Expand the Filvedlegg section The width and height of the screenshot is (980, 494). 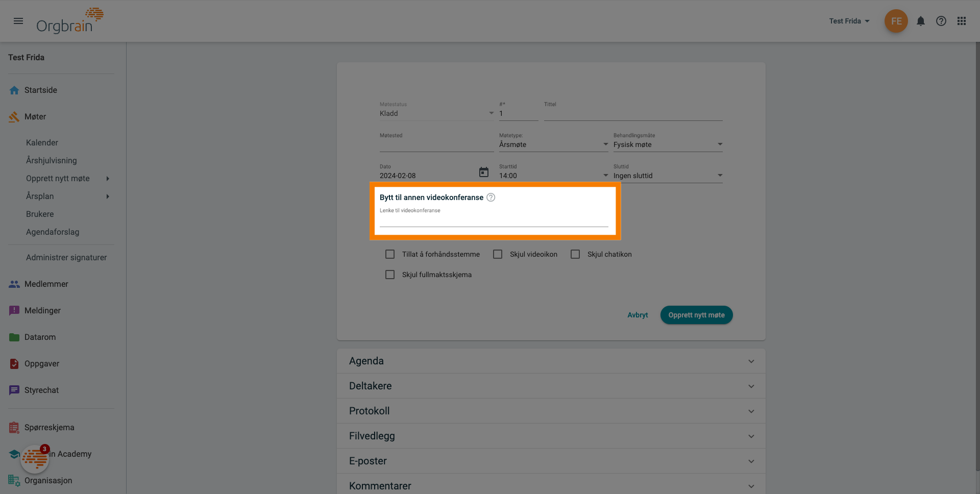551,436
